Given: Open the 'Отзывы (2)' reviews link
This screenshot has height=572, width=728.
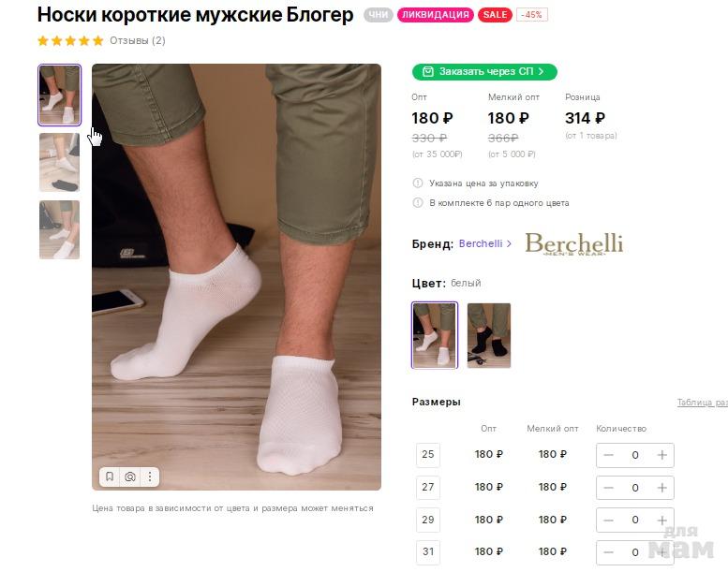Looking at the screenshot, I should point(138,41).
